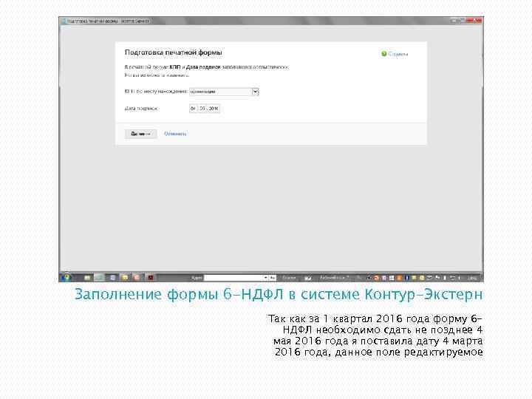
Task: Open the КПП по месту нахождения dropdown
Action: (x=224, y=92)
